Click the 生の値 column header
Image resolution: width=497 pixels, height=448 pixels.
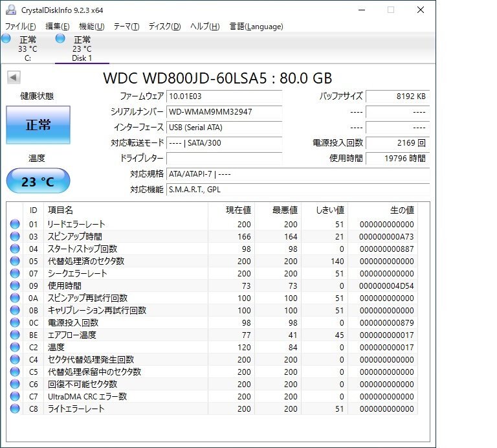click(383, 210)
